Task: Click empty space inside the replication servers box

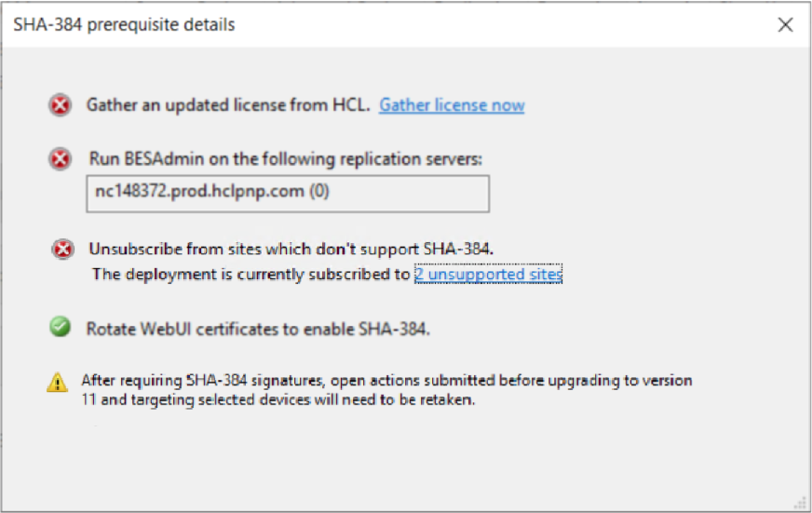Action: (419, 193)
